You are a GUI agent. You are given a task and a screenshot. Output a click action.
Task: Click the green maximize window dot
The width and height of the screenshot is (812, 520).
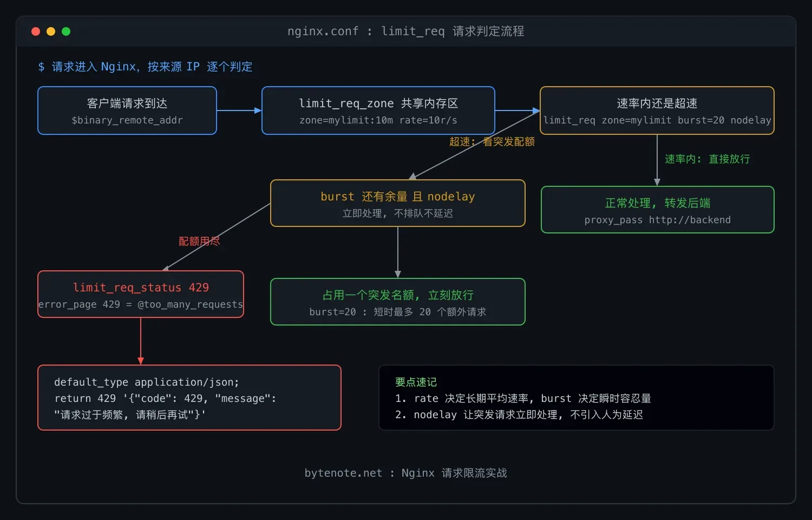click(66, 31)
